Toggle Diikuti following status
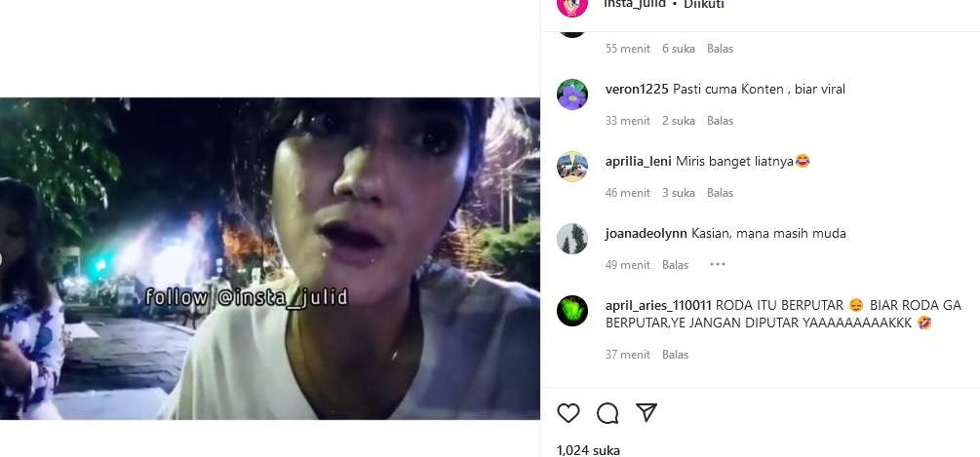 pos(704,5)
